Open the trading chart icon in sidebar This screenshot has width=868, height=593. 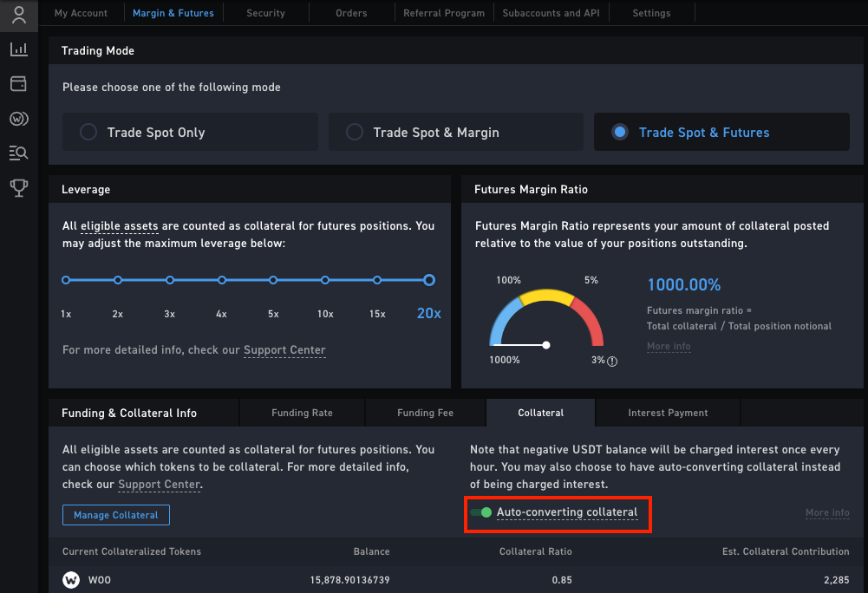tap(19, 49)
